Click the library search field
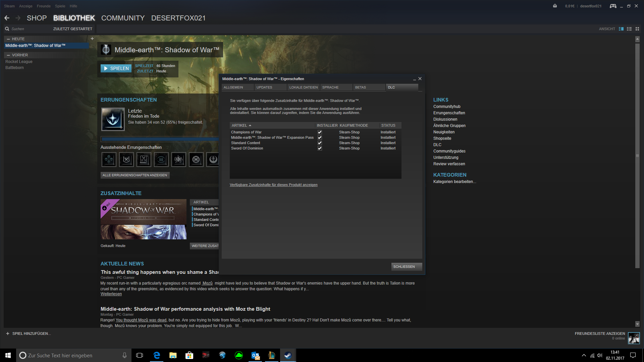 pos(29,29)
